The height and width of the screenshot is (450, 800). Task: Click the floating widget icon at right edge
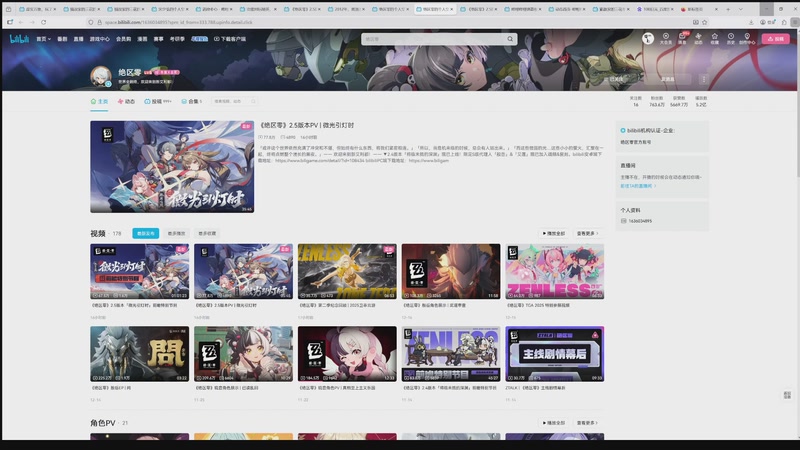tap(787, 395)
